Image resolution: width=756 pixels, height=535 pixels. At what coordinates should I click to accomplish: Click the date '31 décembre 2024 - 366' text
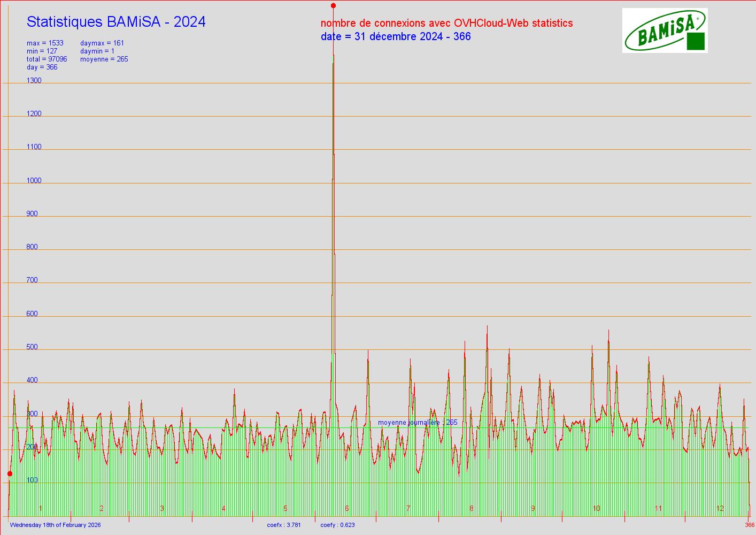[x=396, y=36]
